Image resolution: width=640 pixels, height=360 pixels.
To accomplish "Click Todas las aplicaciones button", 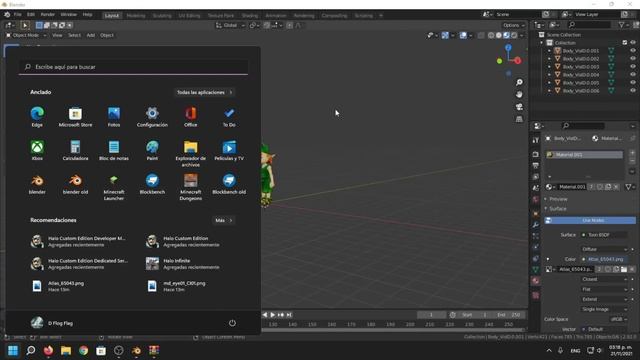I will (x=204, y=93).
